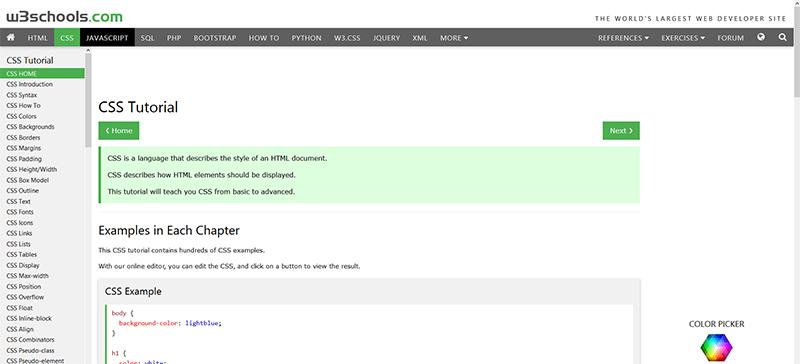This screenshot has width=800, height=364.
Task: Select CSS HOME in sidebar
Action: pyautogui.click(x=42, y=74)
